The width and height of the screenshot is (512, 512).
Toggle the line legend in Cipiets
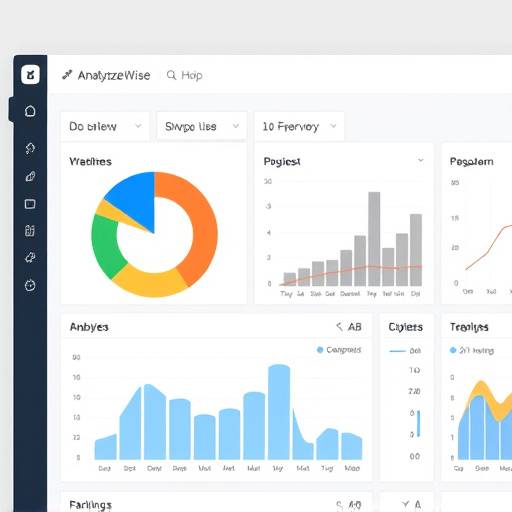[397, 351]
